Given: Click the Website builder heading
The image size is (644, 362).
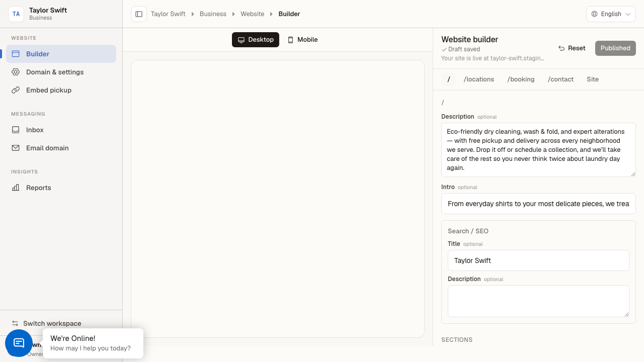Looking at the screenshot, I should [x=470, y=39].
